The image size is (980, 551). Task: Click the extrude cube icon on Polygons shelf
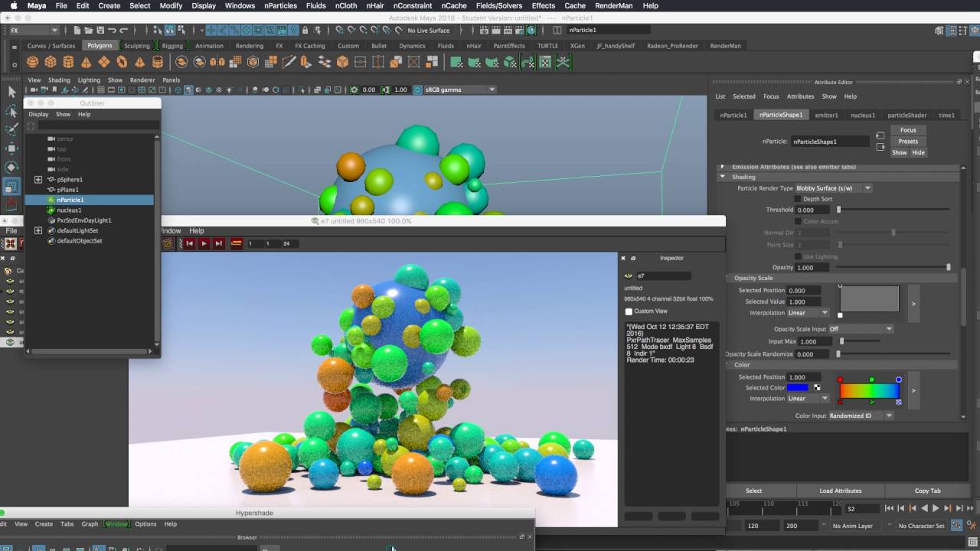pos(342,62)
